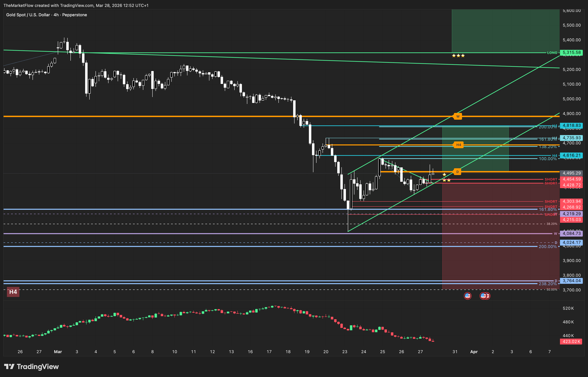Click the blue D 3,764.04 price label
Image resolution: width=588 pixels, height=377 pixels.
(x=571, y=281)
